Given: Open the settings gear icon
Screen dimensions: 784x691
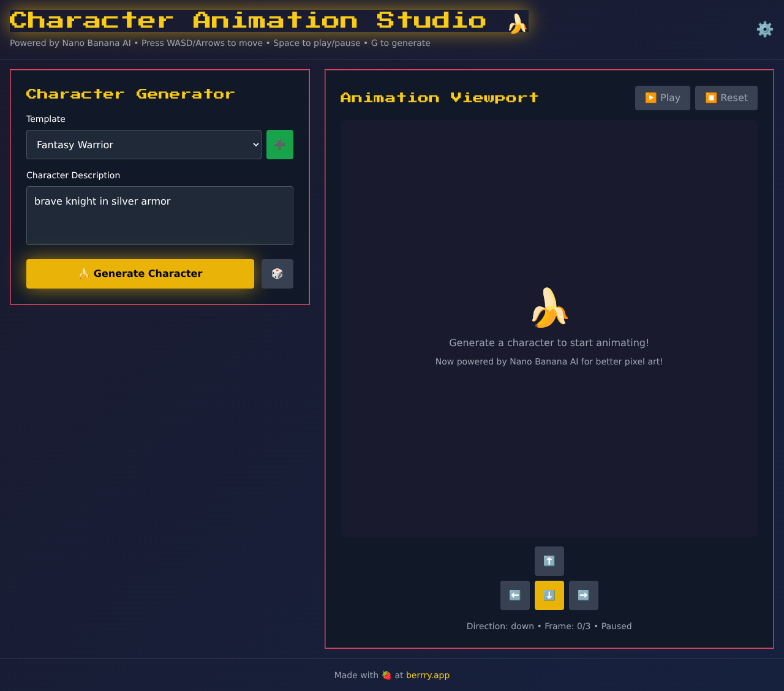Looking at the screenshot, I should 764,29.
